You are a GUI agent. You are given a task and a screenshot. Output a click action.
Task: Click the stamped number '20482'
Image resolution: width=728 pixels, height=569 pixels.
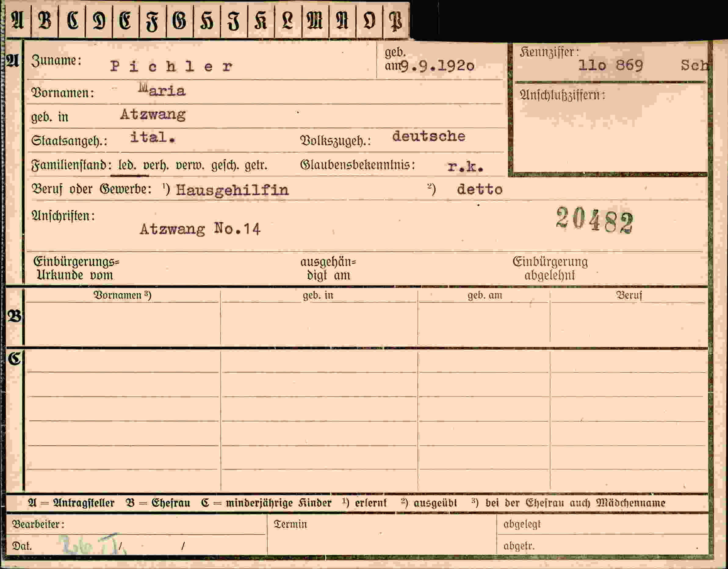pos(594,220)
